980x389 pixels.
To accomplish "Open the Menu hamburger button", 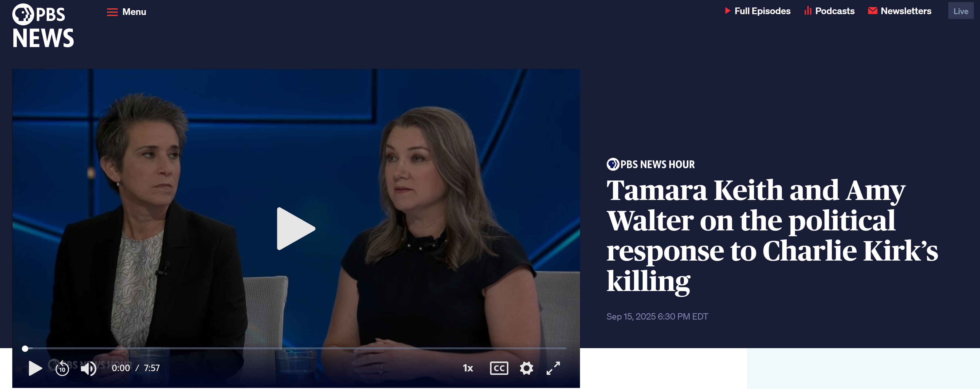I will 126,12.
